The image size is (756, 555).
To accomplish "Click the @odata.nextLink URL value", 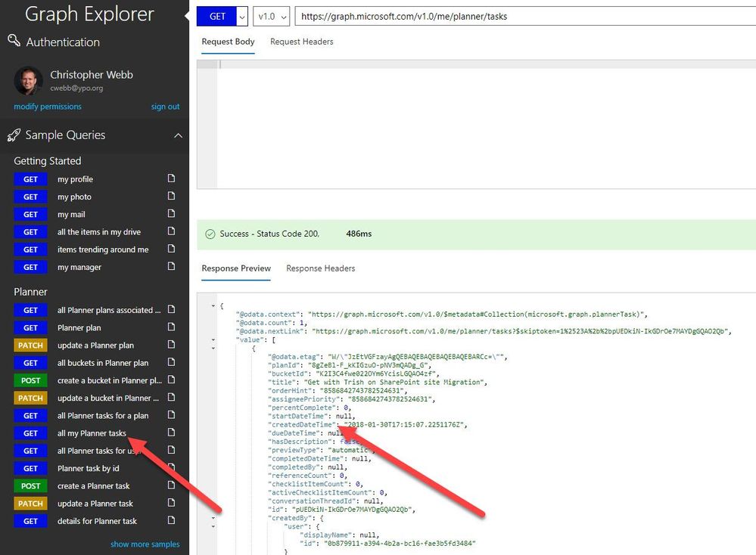I will (521, 331).
